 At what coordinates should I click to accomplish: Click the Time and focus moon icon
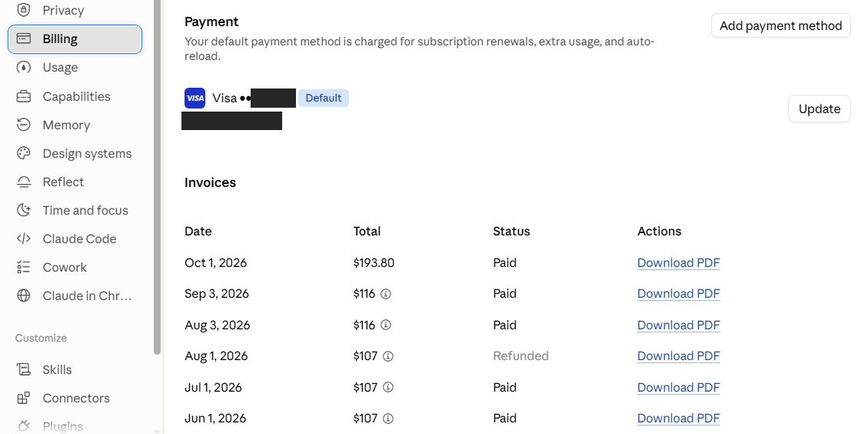point(23,210)
